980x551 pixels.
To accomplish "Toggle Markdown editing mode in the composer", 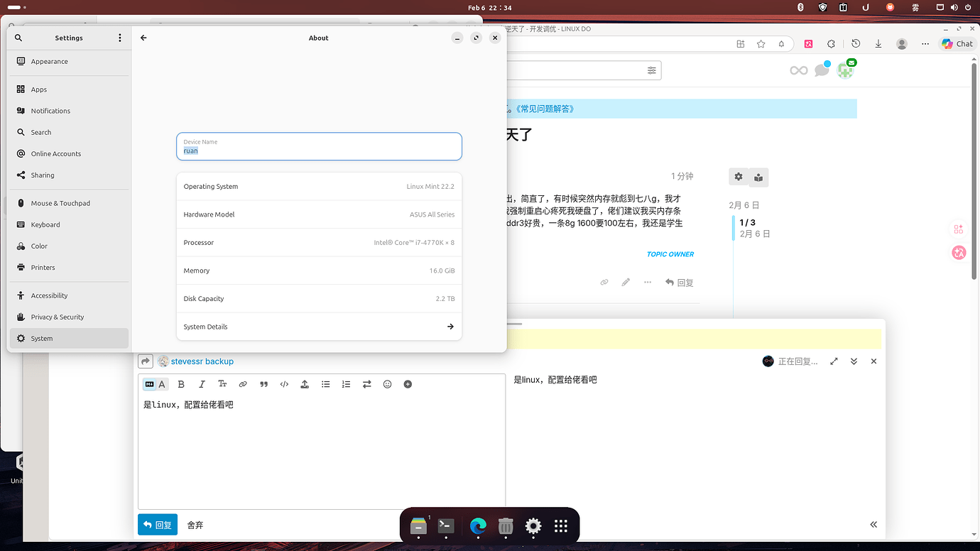I will (149, 384).
